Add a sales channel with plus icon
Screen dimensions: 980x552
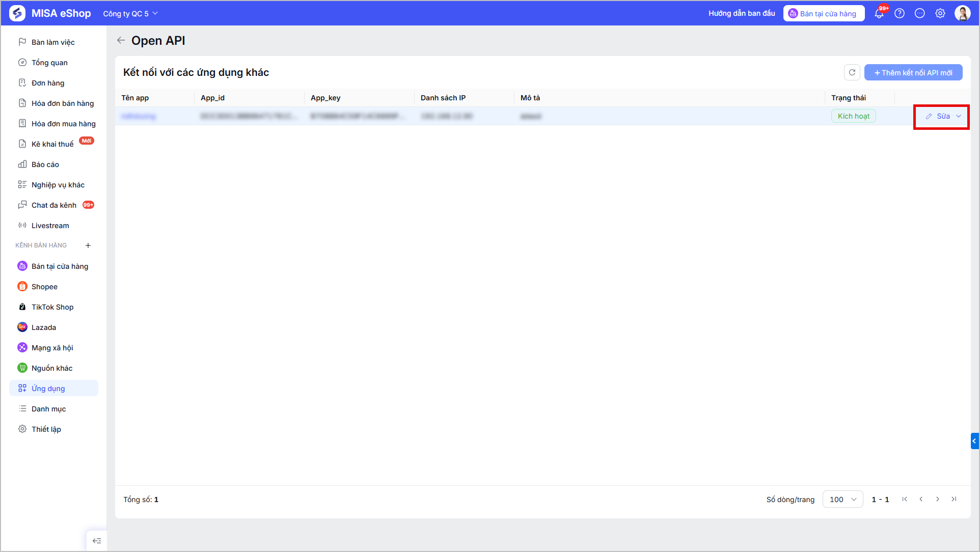click(88, 245)
